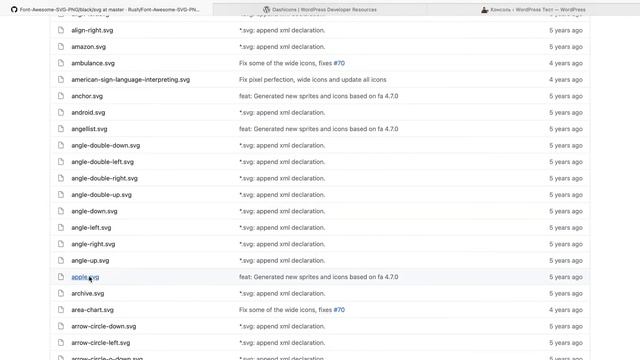Open issue #70 link in ambulance.svg row
The height and width of the screenshot is (360, 640).
point(339,63)
